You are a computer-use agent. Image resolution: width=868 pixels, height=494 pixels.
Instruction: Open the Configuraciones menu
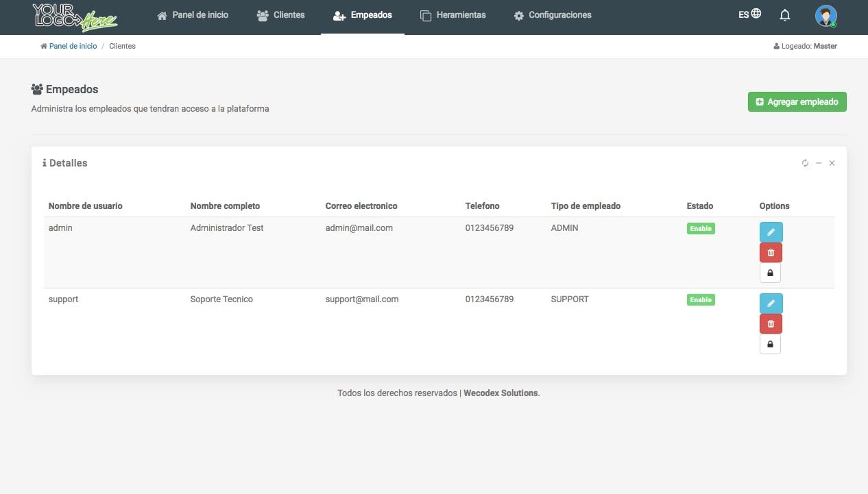click(x=552, y=15)
